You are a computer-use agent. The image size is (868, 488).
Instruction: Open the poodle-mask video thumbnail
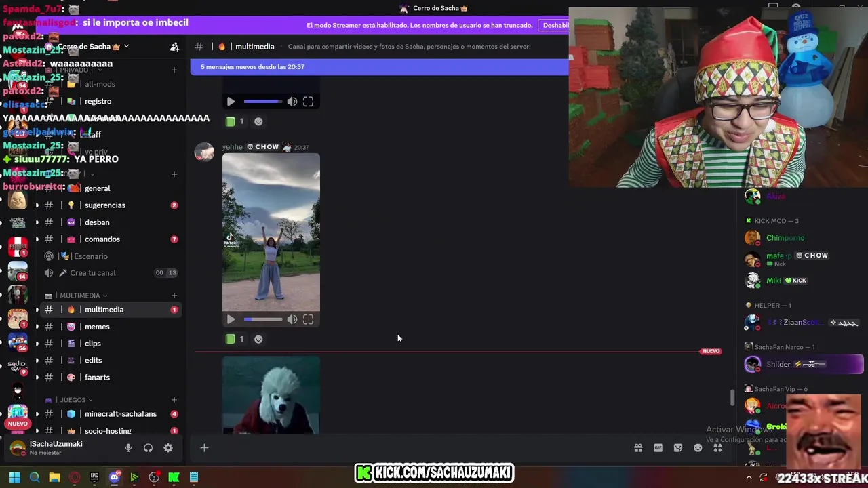tap(271, 395)
